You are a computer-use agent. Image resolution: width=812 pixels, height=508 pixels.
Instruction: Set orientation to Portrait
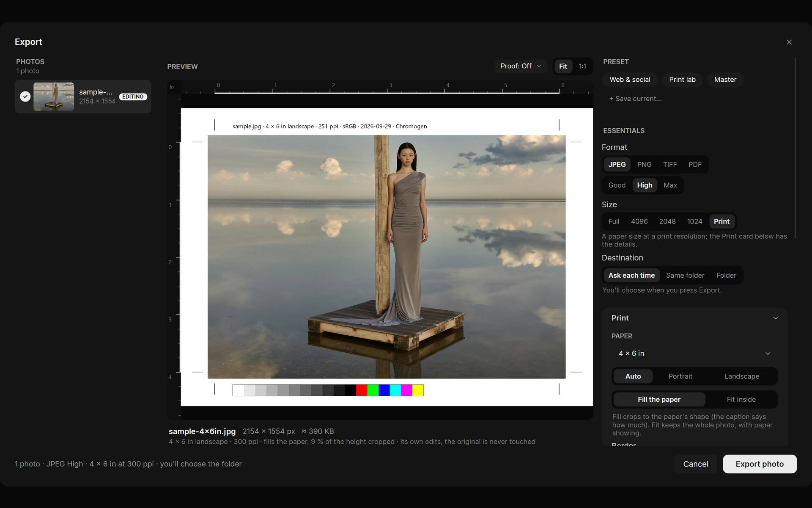[x=680, y=376]
